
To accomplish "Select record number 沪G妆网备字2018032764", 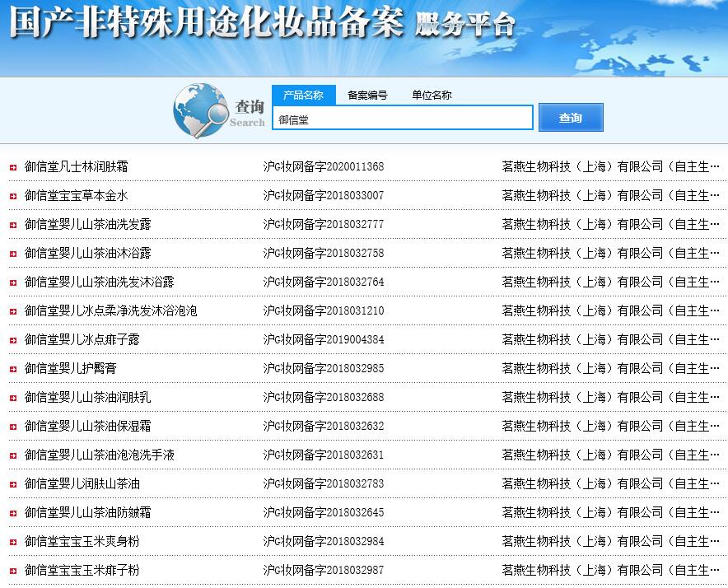I will pyautogui.click(x=324, y=282).
